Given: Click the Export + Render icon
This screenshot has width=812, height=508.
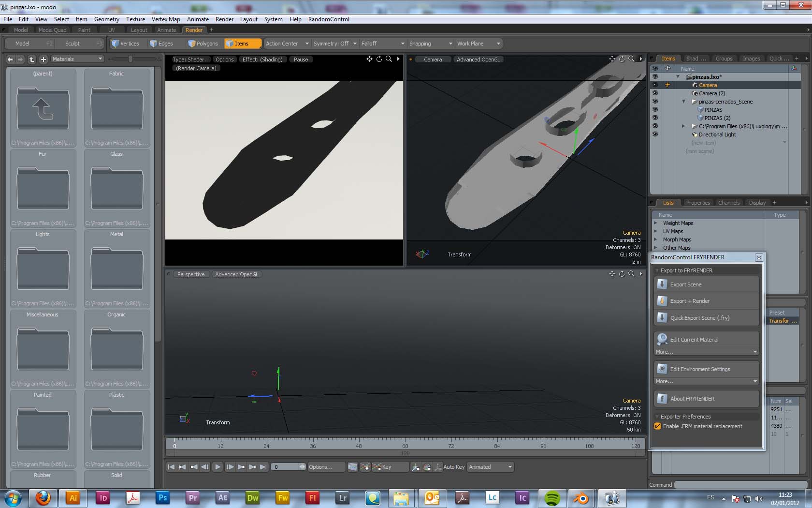Looking at the screenshot, I should pyautogui.click(x=662, y=301).
